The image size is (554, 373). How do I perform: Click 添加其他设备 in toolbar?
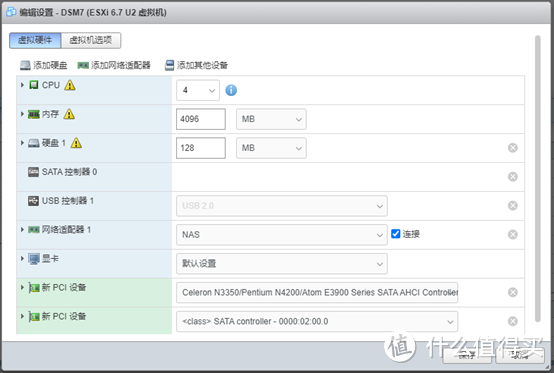(196, 65)
